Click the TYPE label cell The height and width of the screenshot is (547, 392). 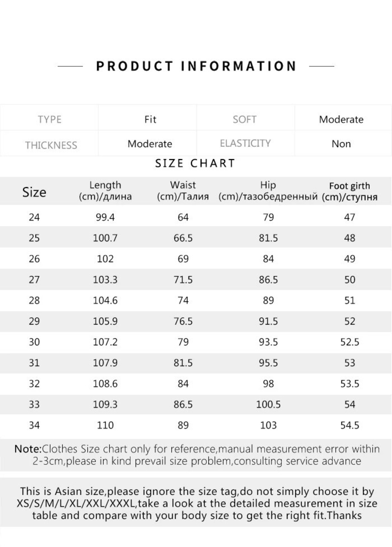50,119
